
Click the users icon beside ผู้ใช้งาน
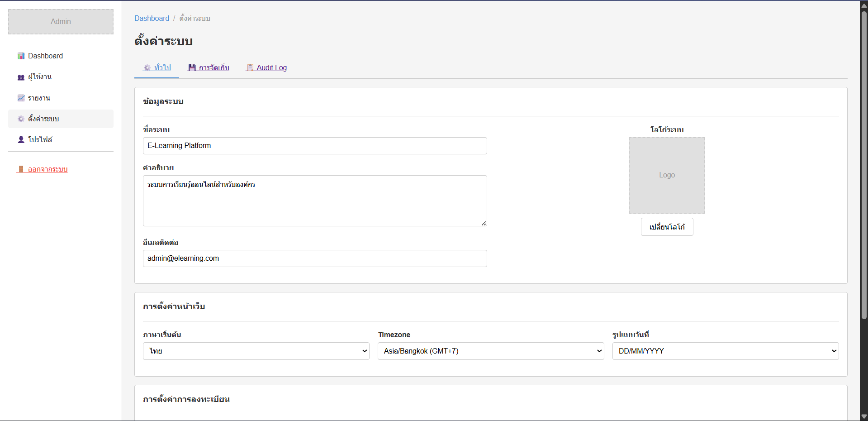[21, 77]
